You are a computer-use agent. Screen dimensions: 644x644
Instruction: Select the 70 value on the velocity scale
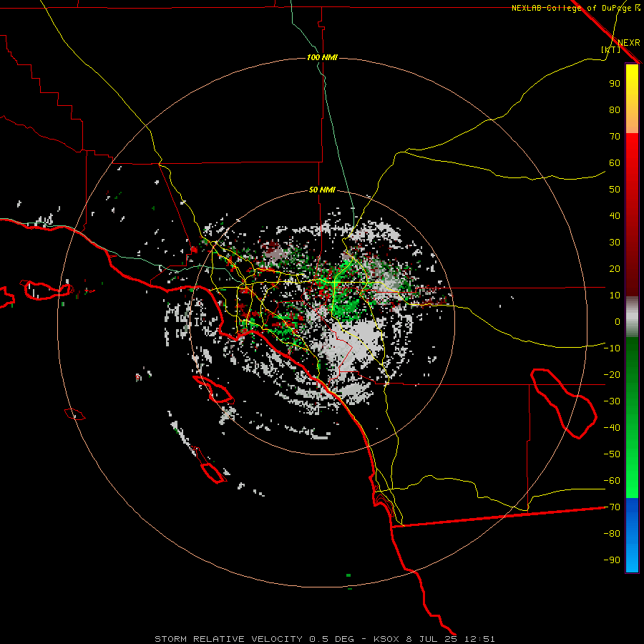click(x=615, y=137)
